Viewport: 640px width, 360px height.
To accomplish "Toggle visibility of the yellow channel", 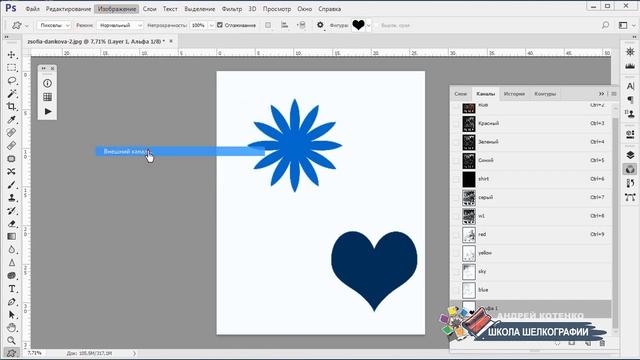I will click(x=456, y=253).
